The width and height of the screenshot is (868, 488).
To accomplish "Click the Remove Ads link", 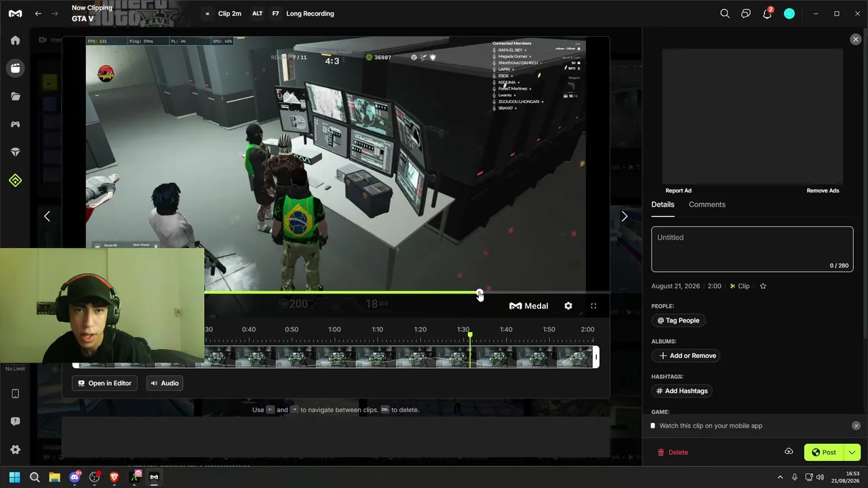I will pyautogui.click(x=823, y=190).
